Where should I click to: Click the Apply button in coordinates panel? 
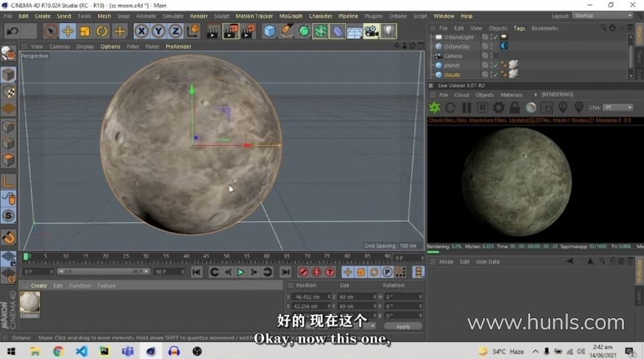(402, 327)
